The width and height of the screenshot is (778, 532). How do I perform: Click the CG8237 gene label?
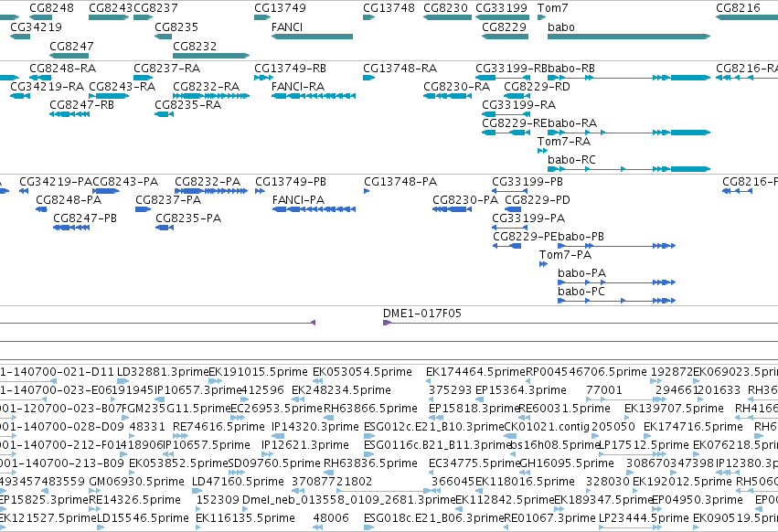point(155,8)
